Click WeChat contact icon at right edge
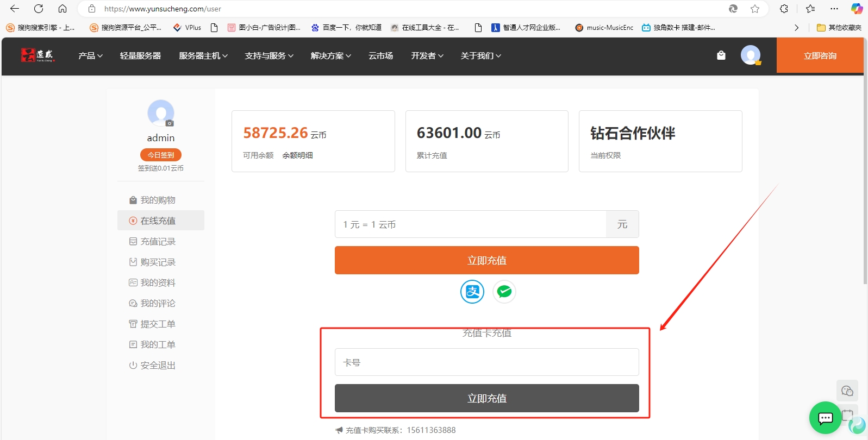This screenshot has height=440, width=868. 847,391
